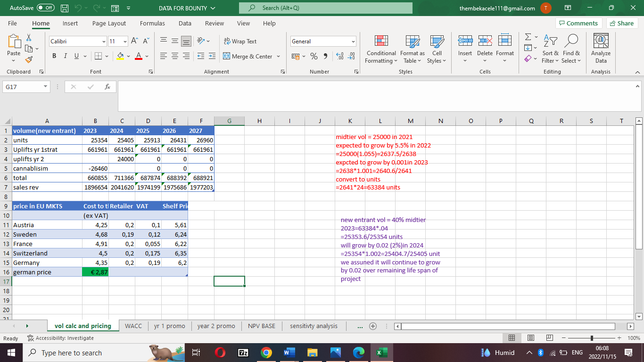This screenshot has width=644, height=362.
Task: Open the Cell Styles gallery
Action: coord(437,49)
